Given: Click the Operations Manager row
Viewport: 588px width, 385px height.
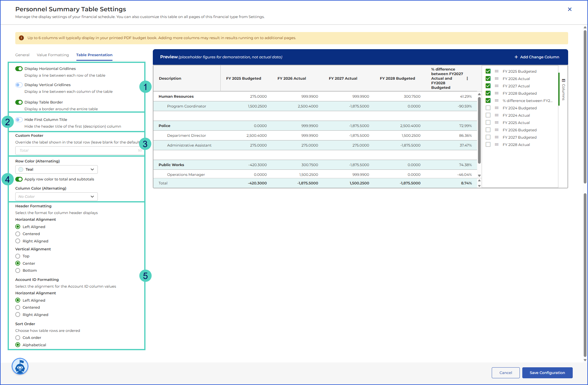Looking at the screenshot, I should tap(315, 175).
